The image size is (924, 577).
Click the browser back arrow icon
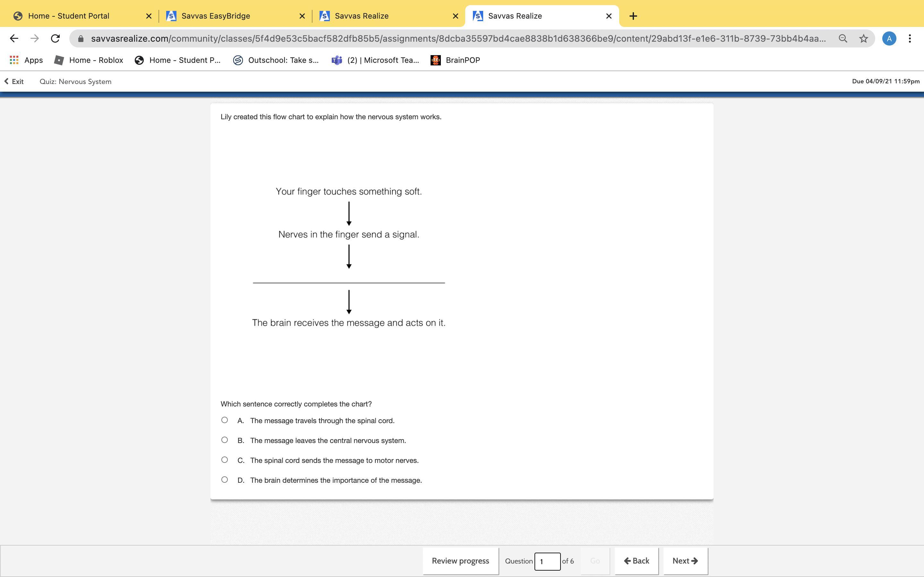pos(14,38)
